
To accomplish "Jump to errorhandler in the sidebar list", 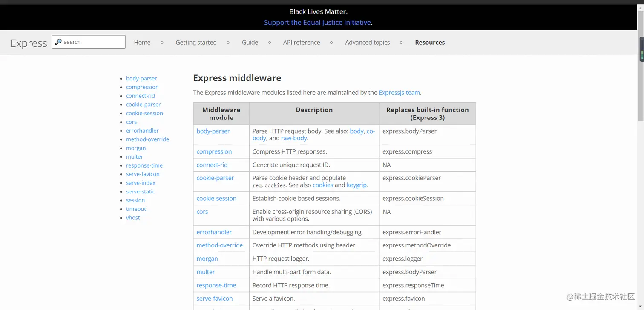I will pyautogui.click(x=142, y=131).
